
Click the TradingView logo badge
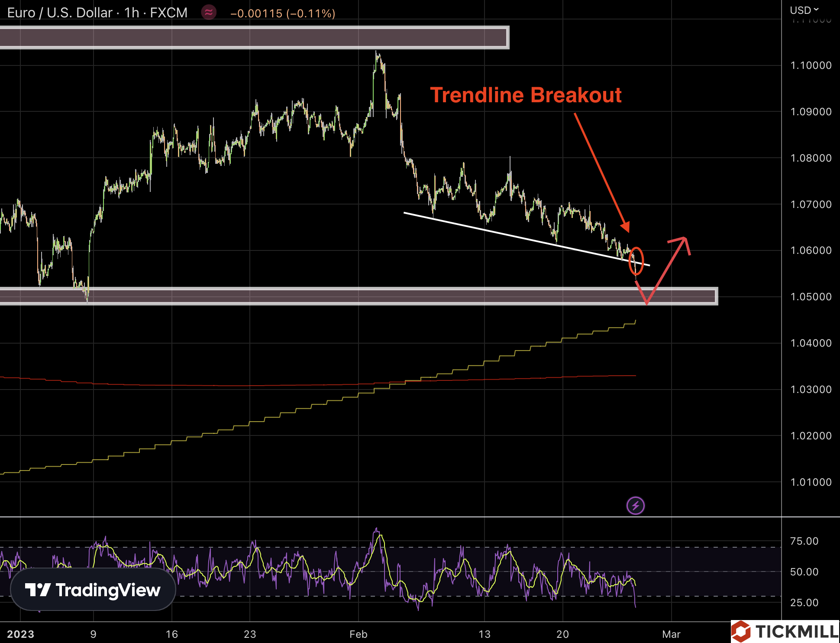point(93,590)
